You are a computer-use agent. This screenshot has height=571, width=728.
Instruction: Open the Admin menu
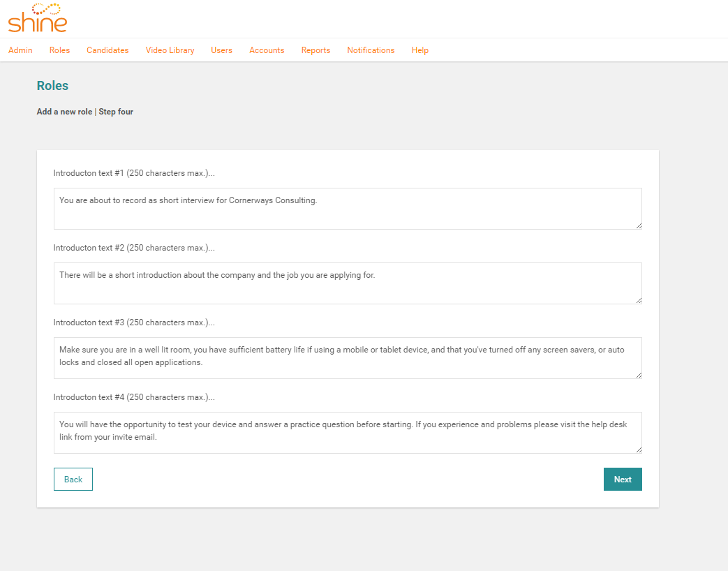(x=20, y=50)
